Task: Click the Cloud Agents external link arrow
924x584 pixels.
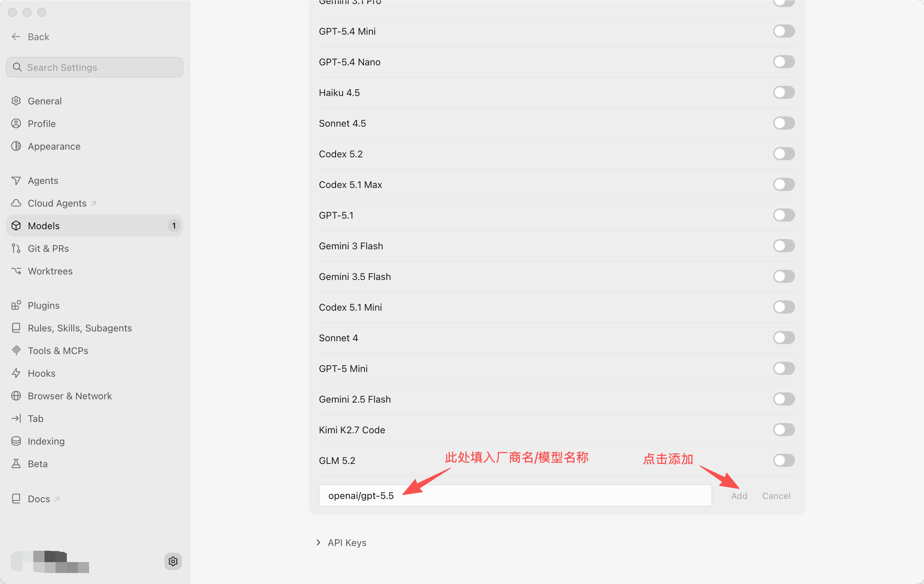Action: click(x=93, y=203)
